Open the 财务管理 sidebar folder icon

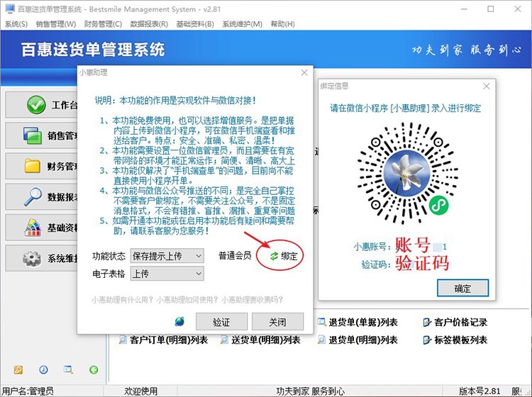(x=33, y=166)
